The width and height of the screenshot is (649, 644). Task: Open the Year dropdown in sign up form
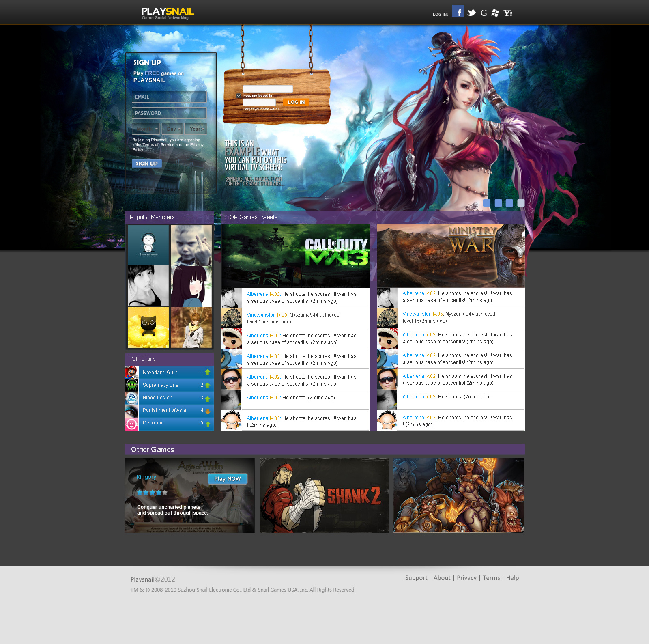pyautogui.click(x=196, y=129)
